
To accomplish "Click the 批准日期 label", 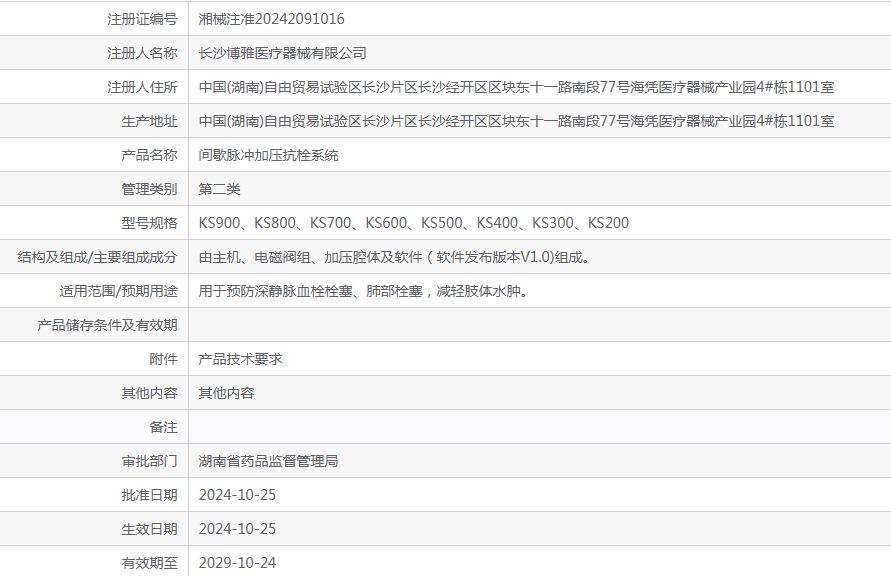I will tap(149, 495).
